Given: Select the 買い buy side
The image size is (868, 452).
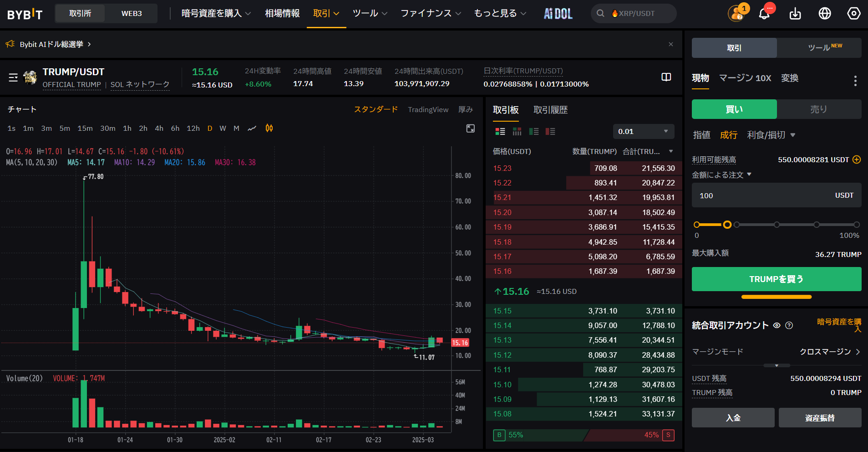Looking at the screenshot, I should click(x=734, y=109).
